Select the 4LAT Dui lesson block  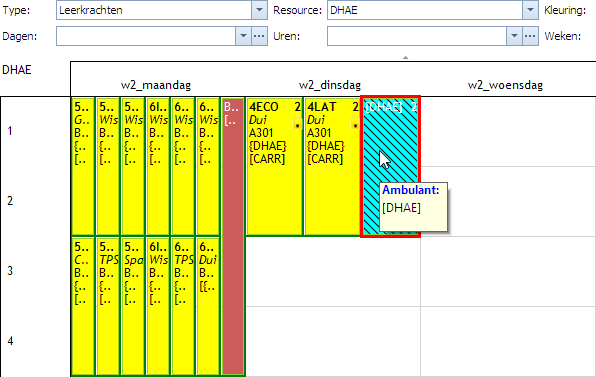(x=332, y=166)
